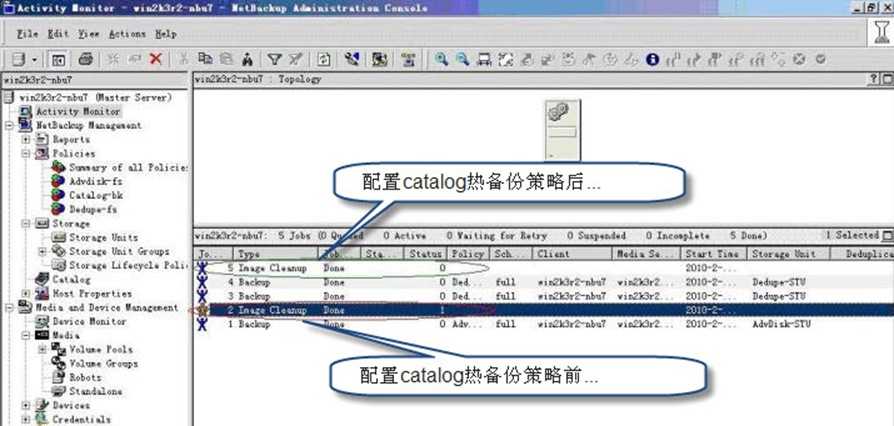Select the Advdisk-fs policy
This screenshot has height=426, width=894.
click(x=96, y=181)
